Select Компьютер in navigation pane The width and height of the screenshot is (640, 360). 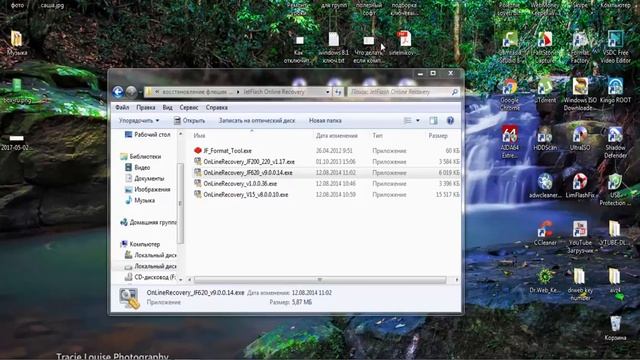[x=140, y=244]
